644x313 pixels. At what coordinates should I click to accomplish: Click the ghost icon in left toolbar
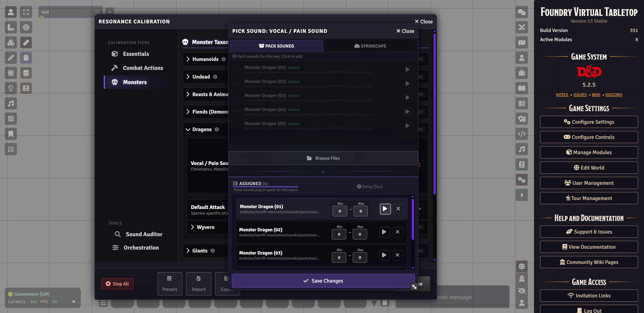[x=26, y=58]
